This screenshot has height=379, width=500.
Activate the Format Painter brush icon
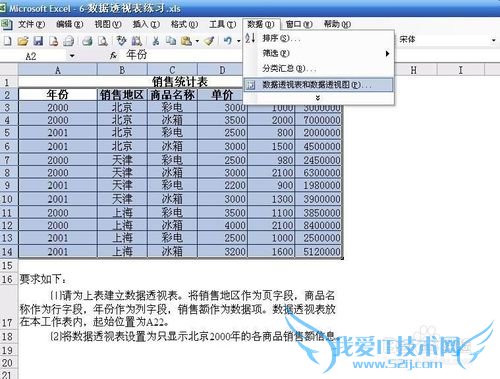209,41
